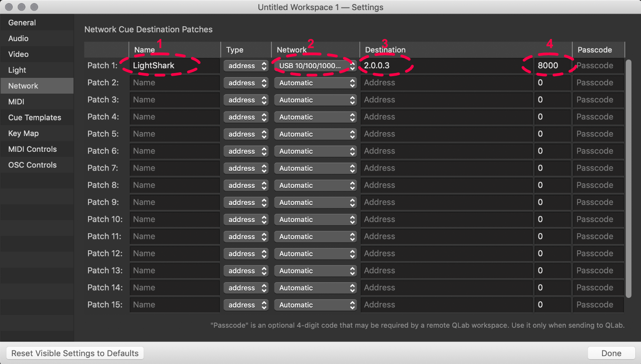Click the Type column header

(x=246, y=50)
